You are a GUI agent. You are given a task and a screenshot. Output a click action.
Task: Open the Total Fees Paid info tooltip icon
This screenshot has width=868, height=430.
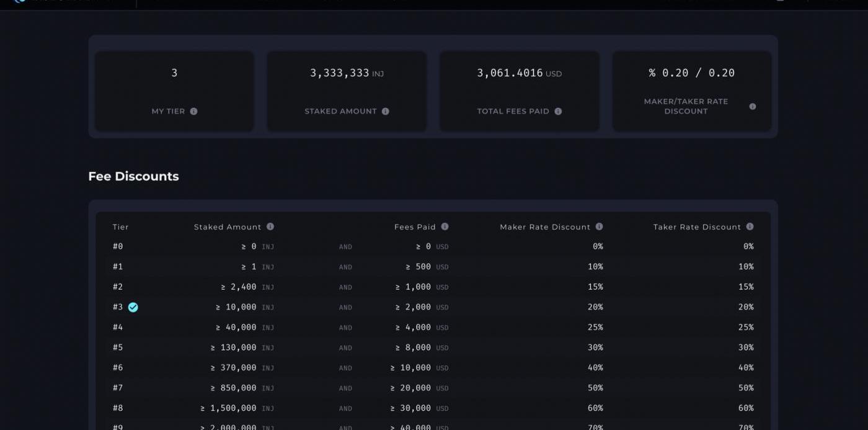click(558, 111)
